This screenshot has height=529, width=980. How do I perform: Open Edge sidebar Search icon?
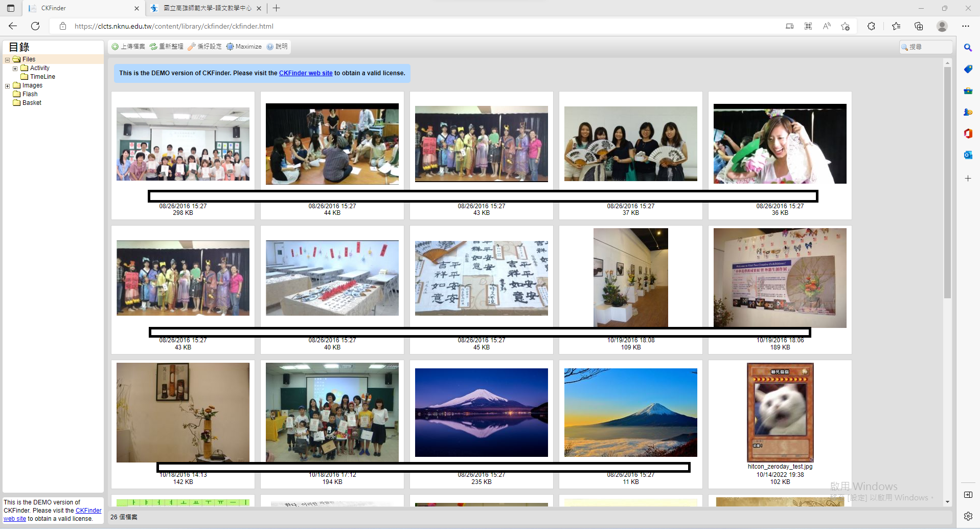click(968, 48)
